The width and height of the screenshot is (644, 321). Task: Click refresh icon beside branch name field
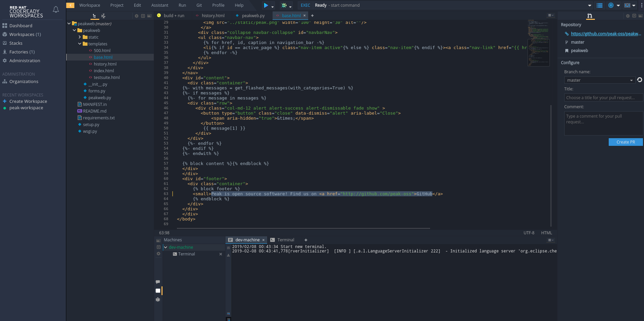click(640, 80)
